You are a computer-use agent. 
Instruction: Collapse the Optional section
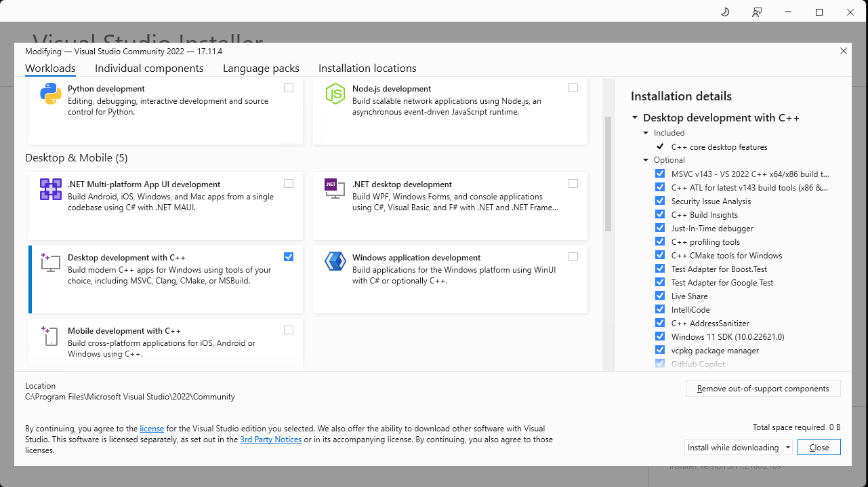point(646,160)
